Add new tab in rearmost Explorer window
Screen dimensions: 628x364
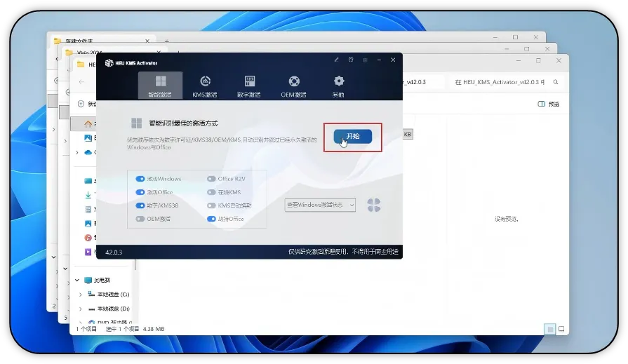(x=166, y=41)
